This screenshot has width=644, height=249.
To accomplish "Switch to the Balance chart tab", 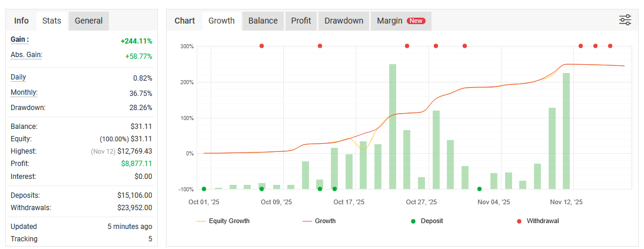I will coord(263,21).
